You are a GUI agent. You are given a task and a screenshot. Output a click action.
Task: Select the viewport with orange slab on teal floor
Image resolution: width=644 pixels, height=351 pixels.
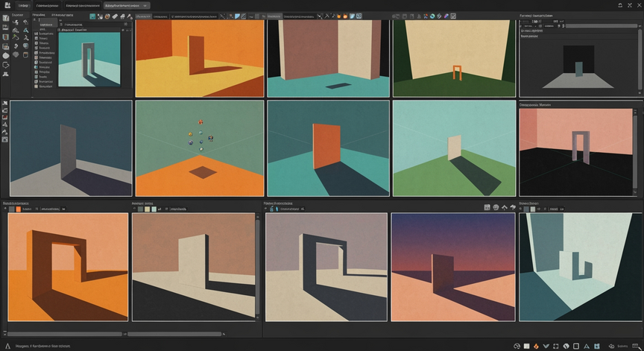pyautogui.click(x=328, y=148)
